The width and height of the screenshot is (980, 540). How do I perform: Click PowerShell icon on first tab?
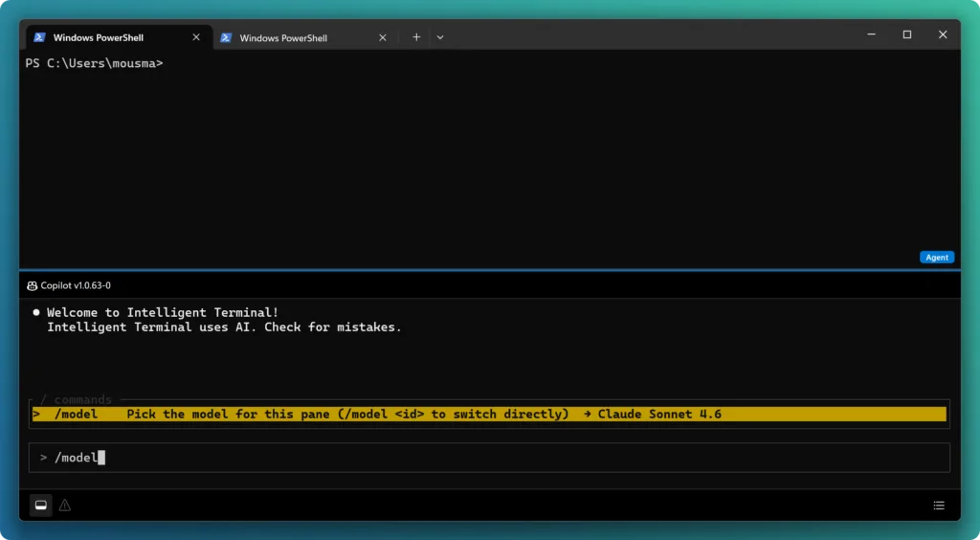pyautogui.click(x=39, y=37)
